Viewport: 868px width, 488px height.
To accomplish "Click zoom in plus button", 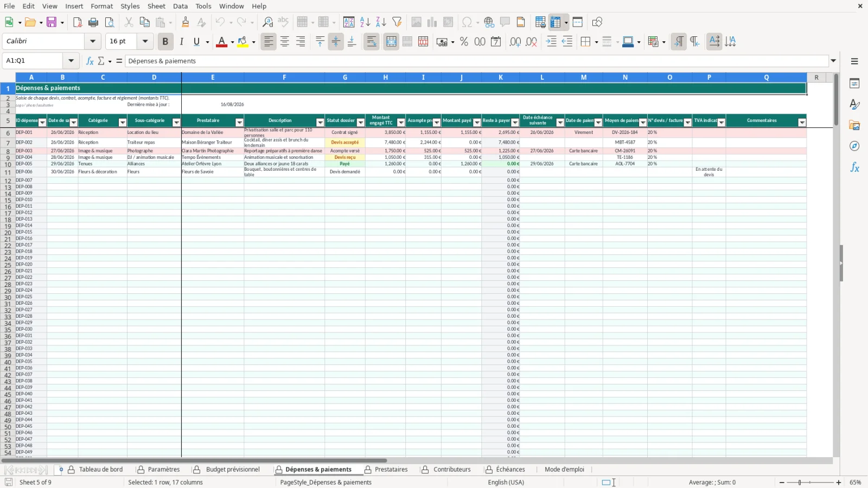I will (839, 483).
